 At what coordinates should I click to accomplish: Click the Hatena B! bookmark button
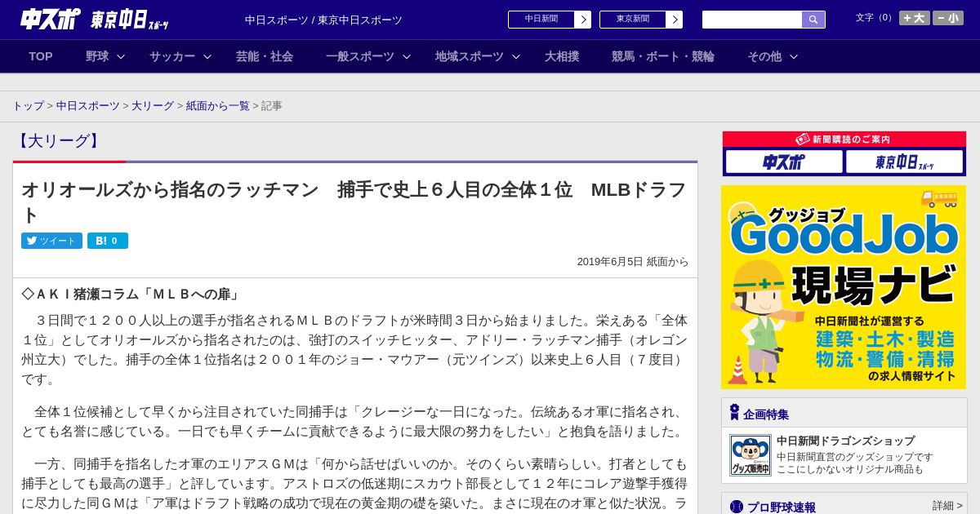[x=108, y=241]
